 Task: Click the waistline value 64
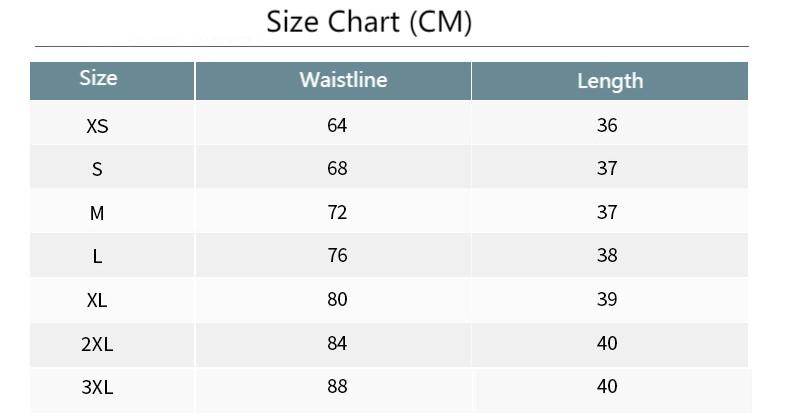(x=337, y=125)
